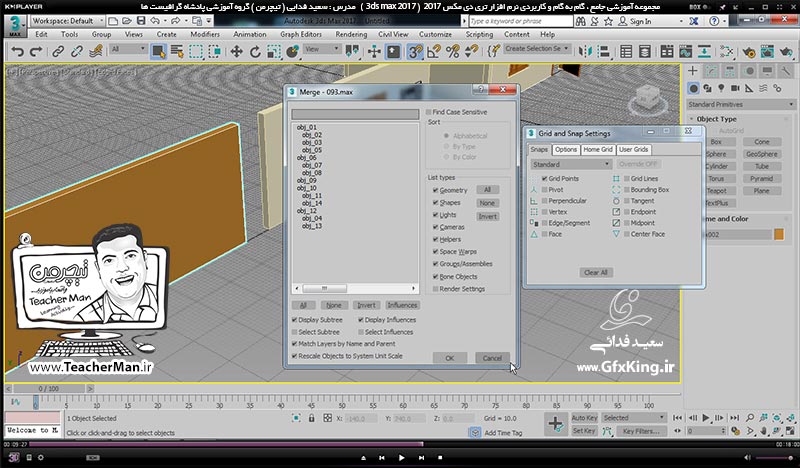Viewport: 800px width, 468px height.
Task: Click Invert button under object list
Action: [366, 305]
